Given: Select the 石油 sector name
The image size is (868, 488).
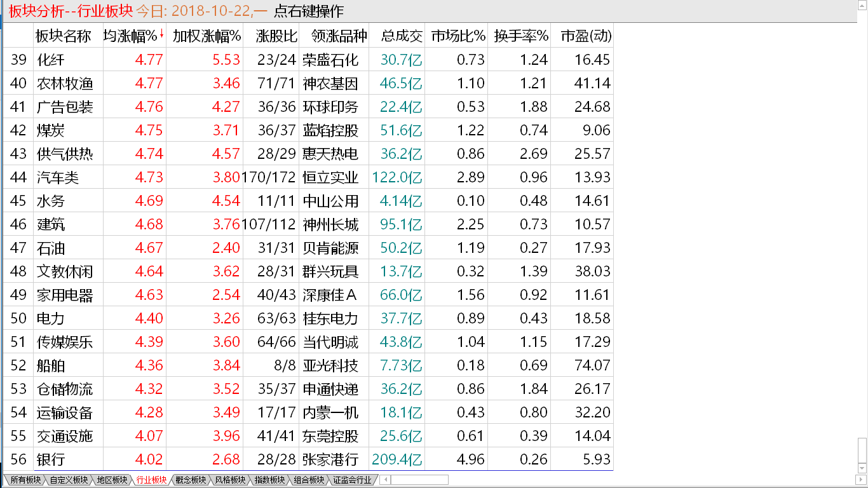Looking at the screenshot, I should pos(51,248).
